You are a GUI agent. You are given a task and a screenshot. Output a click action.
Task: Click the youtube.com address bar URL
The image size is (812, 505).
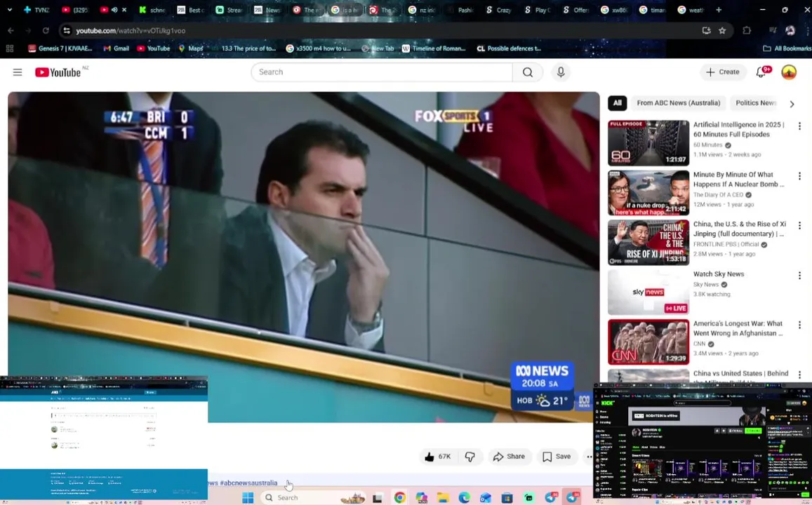tap(131, 31)
